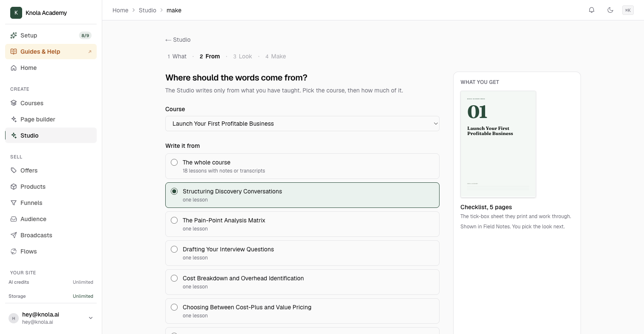Select Cost Breakdown and Overhead Identification

(302, 282)
